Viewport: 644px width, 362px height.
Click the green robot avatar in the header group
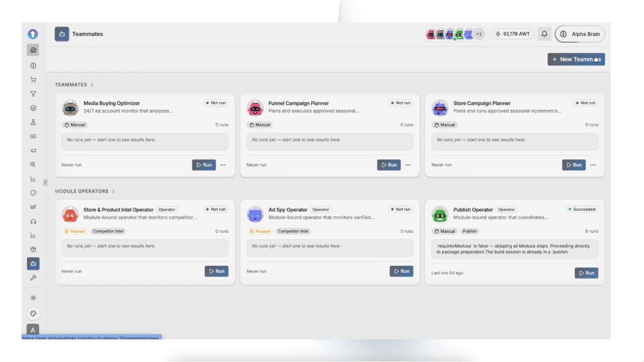459,34
